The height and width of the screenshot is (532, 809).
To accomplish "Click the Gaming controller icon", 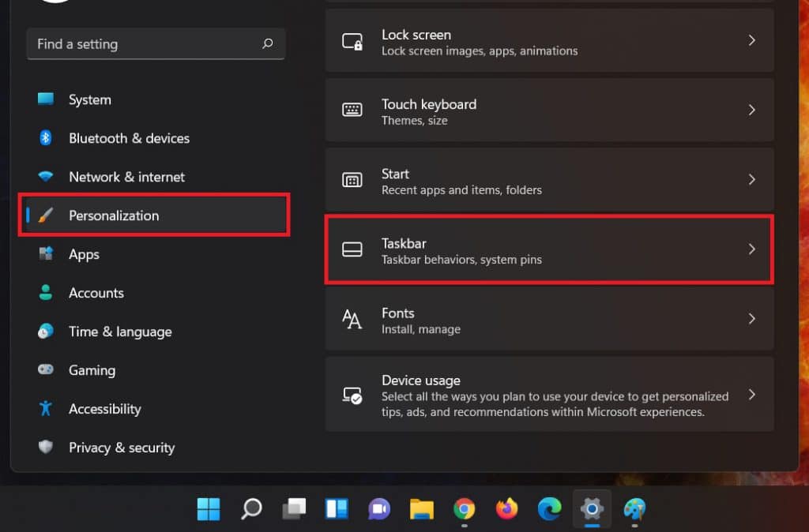I will [45, 369].
